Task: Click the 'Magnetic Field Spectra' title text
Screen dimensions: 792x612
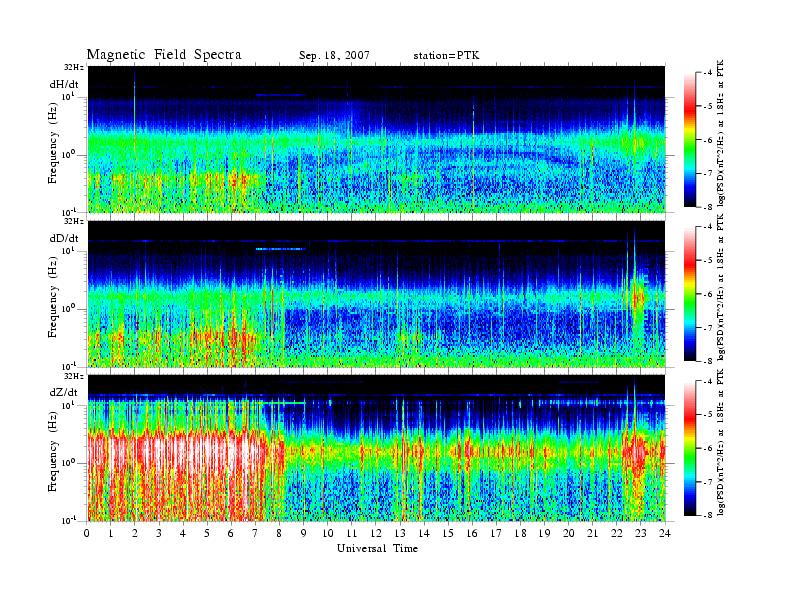Action: (164, 55)
